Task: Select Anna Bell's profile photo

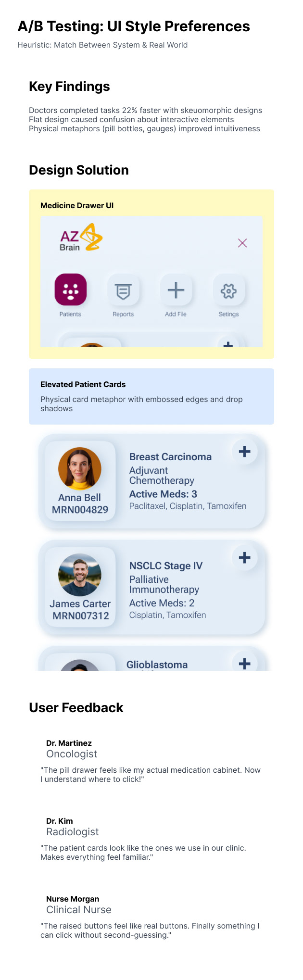Action: pyautogui.click(x=80, y=468)
